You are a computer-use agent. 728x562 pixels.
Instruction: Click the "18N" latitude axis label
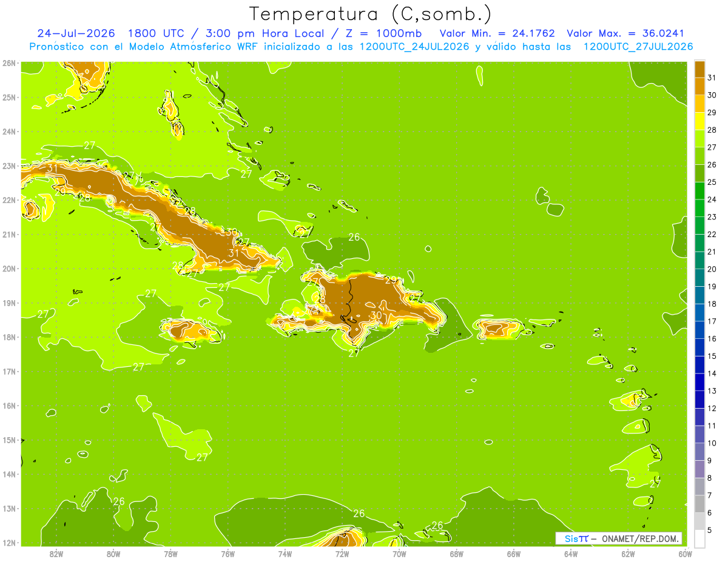(9, 337)
